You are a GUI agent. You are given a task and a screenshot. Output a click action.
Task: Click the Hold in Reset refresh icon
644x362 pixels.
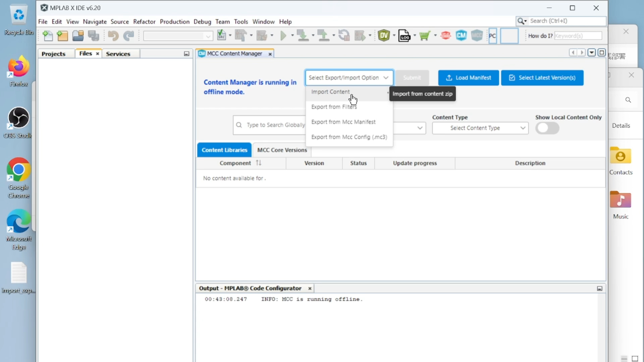click(x=344, y=35)
